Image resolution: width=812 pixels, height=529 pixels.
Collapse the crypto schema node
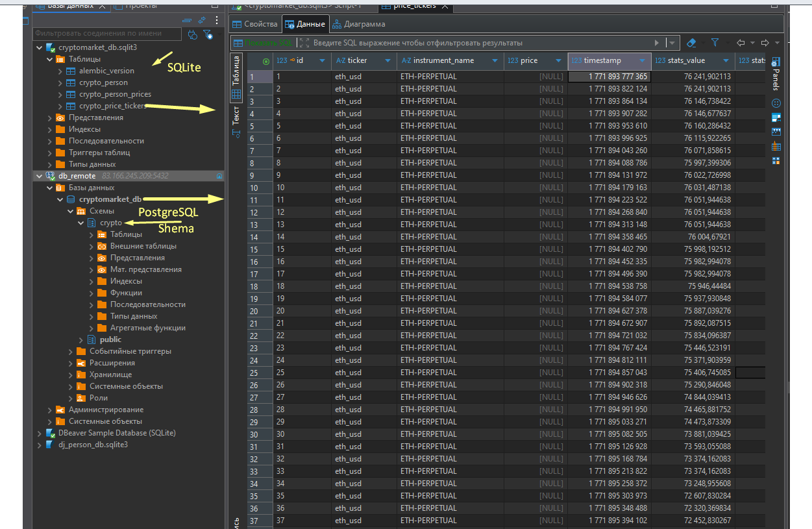pyautogui.click(x=81, y=222)
